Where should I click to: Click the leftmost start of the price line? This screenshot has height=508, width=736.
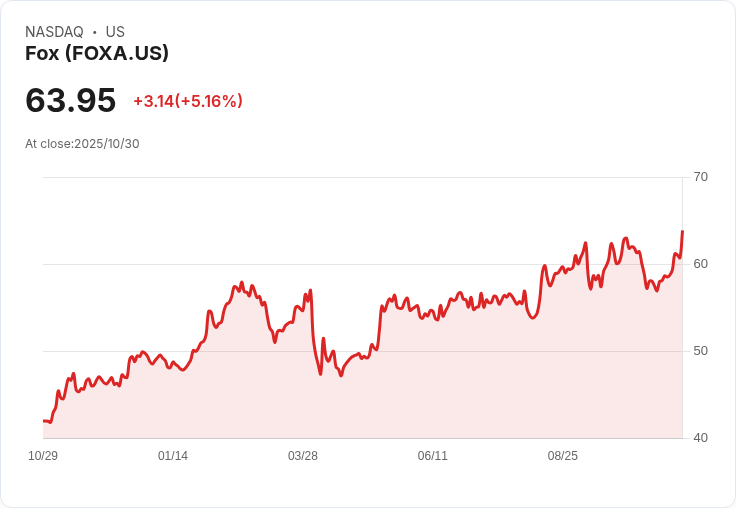pyautogui.click(x=44, y=421)
